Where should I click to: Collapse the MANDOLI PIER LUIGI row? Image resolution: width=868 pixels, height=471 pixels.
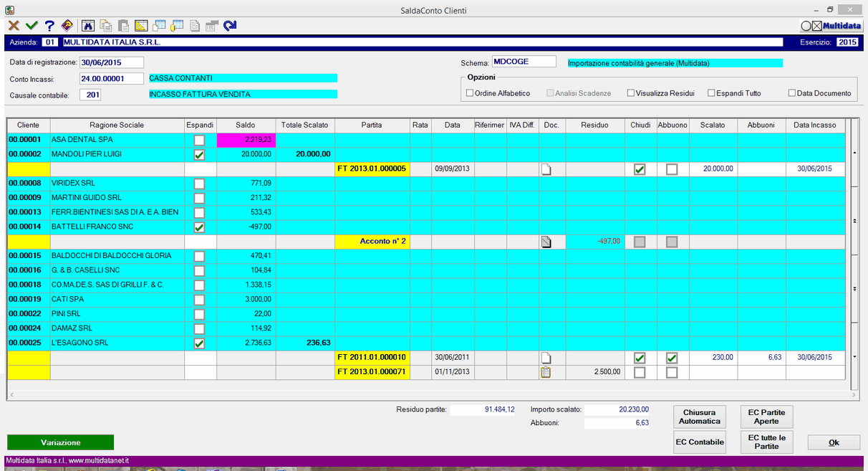(x=199, y=154)
